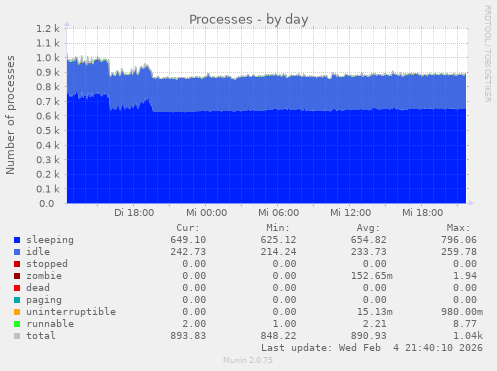Click runnable average value 2.21
Screen dimensions: 497x371
tap(374, 324)
